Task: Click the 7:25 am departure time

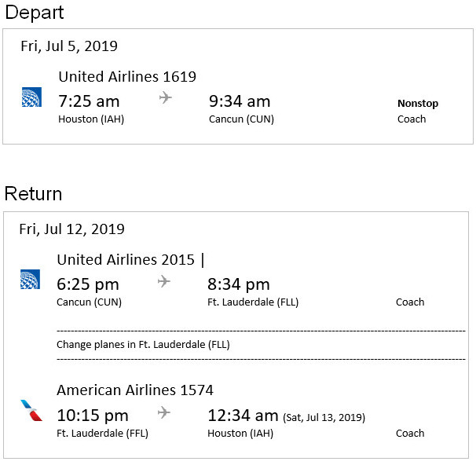Action: [89, 101]
